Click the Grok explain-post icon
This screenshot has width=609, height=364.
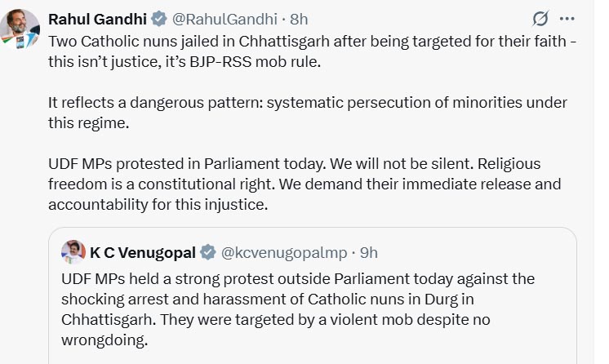point(540,19)
